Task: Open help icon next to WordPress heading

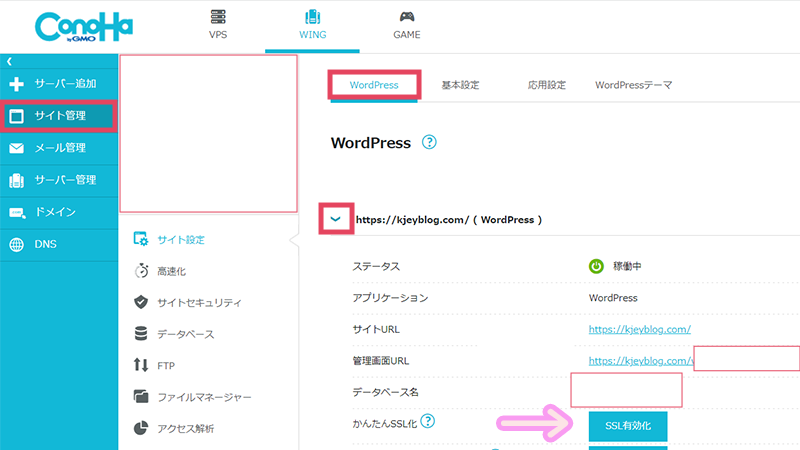Action: tap(429, 142)
